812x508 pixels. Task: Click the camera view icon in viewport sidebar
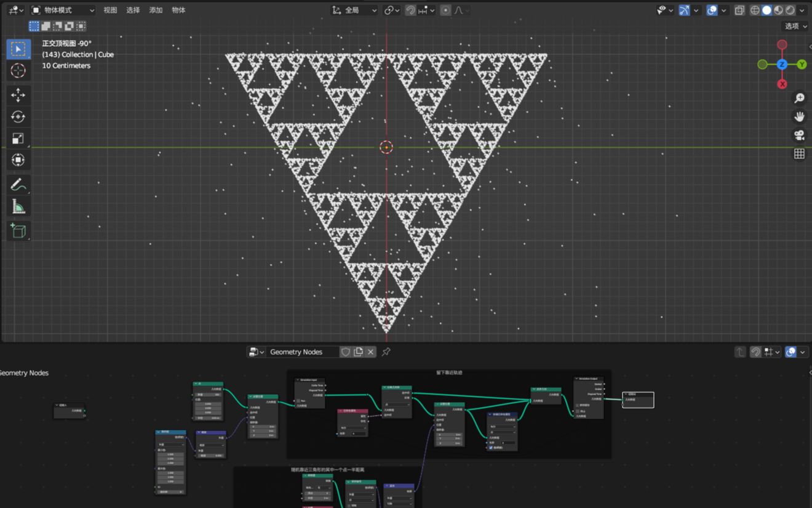(x=798, y=135)
